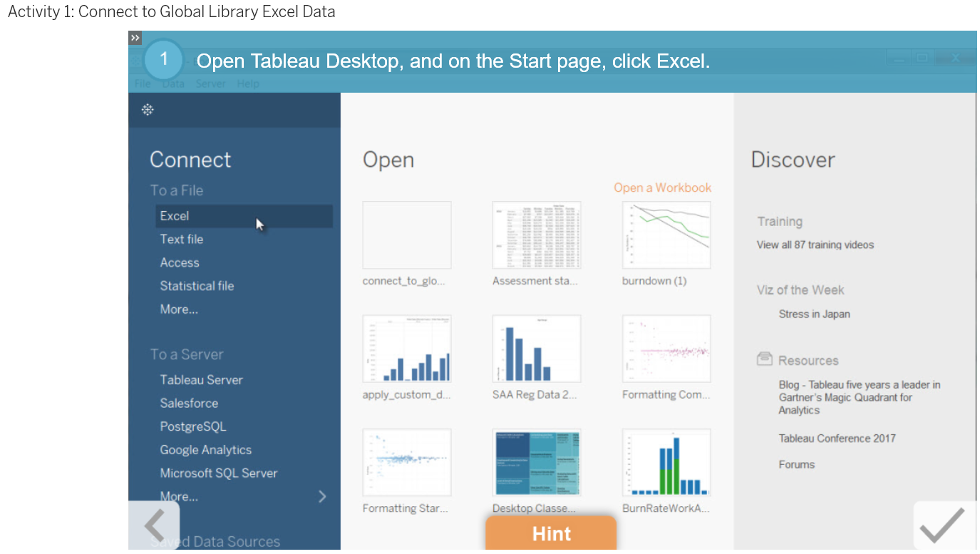The width and height of the screenshot is (980, 554).
Task: Open the Server menu
Action: [210, 83]
